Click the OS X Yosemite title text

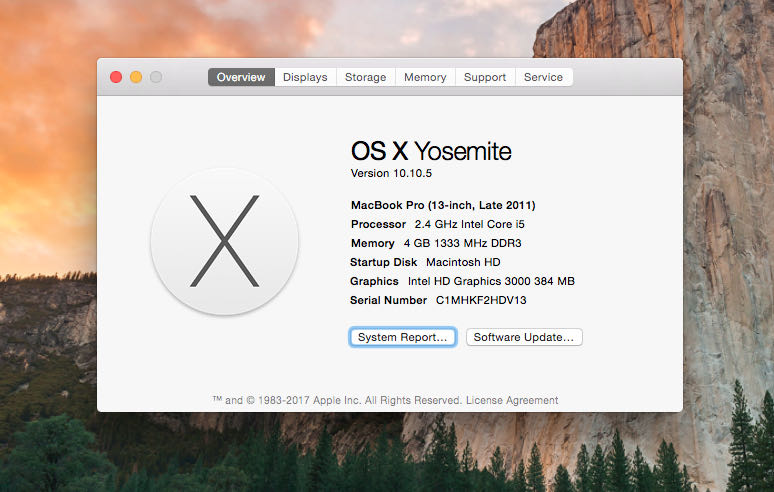pyautogui.click(x=431, y=151)
